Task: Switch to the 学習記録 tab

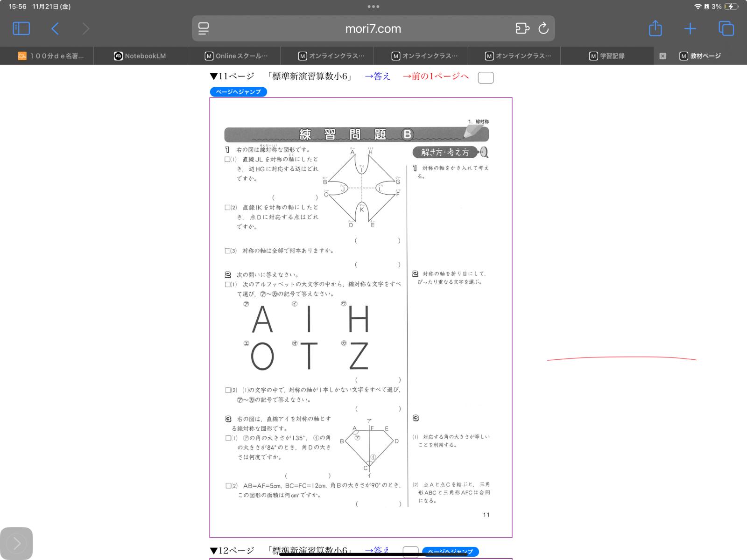Action: (x=607, y=56)
